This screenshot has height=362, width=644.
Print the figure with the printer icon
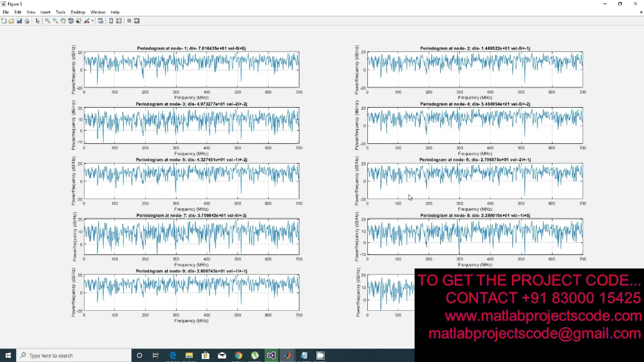click(x=27, y=21)
